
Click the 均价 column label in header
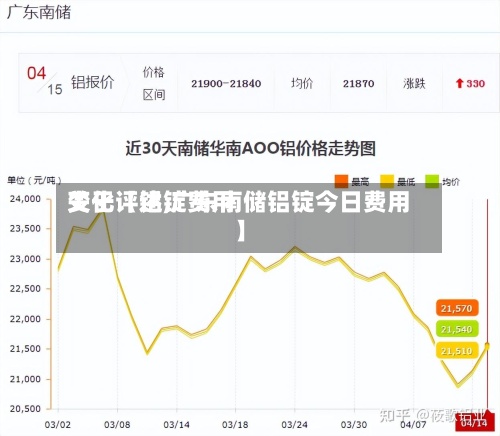(x=302, y=83)
